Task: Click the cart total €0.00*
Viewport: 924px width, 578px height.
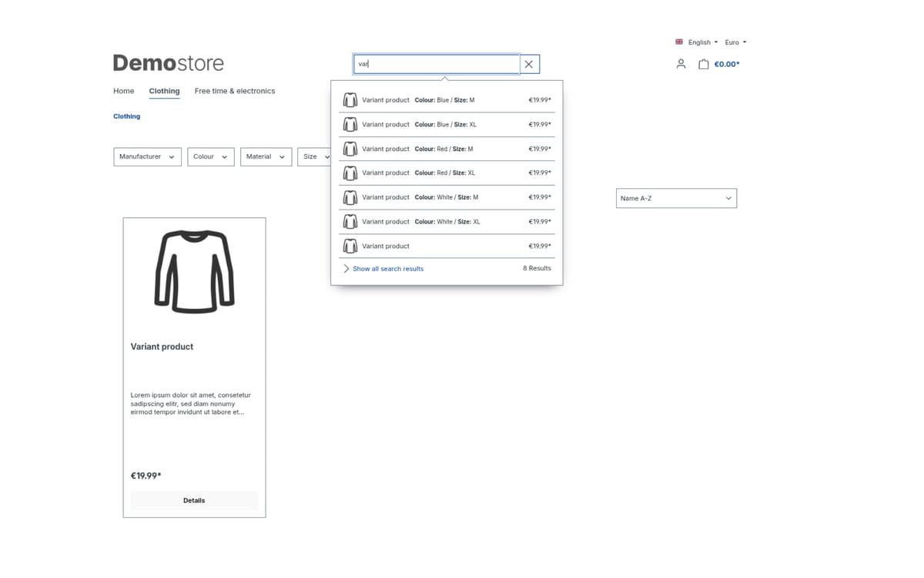Action: point(727,64)
